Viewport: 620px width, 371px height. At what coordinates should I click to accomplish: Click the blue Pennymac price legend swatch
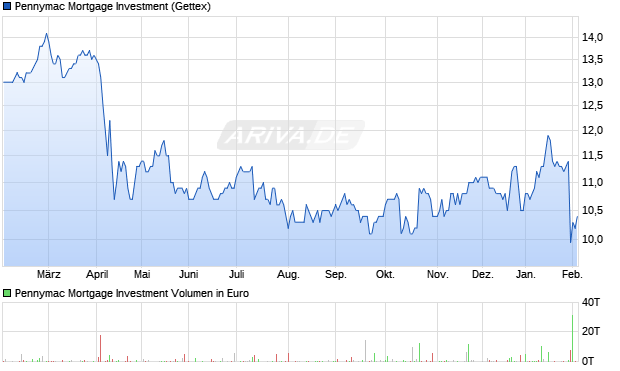(x=7, y=6)
